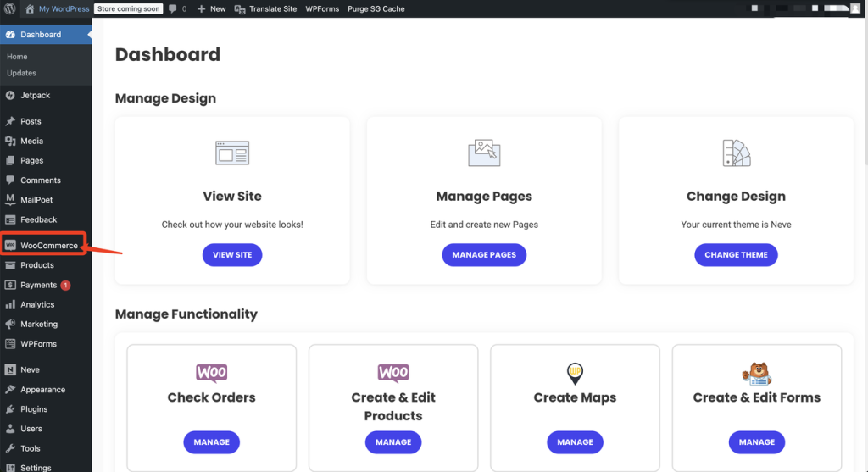Open Updates submenu under Dashboard
Image resolution: width=868 pixels, height=472 pixels.
click(21, 74)
